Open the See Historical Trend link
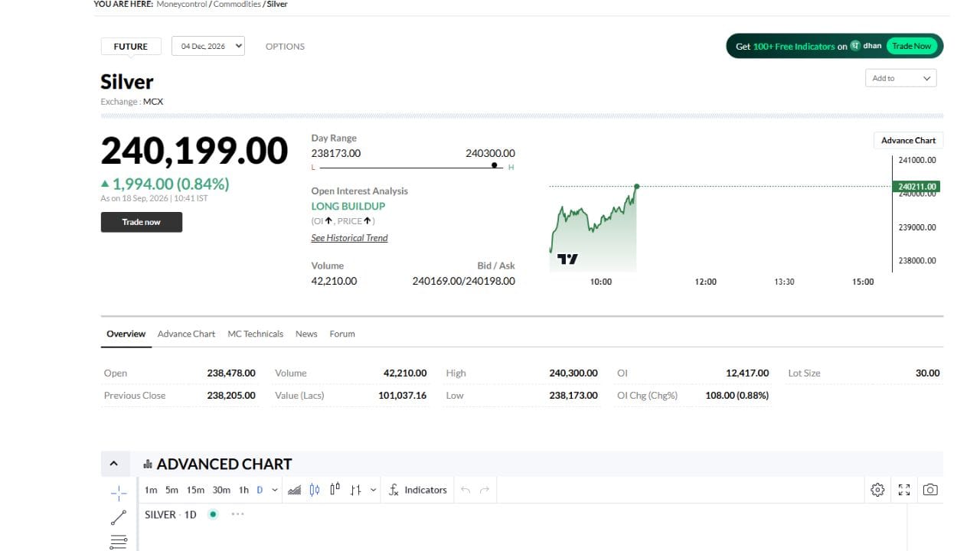Viewport: 980px width, 551px height. 349,238
